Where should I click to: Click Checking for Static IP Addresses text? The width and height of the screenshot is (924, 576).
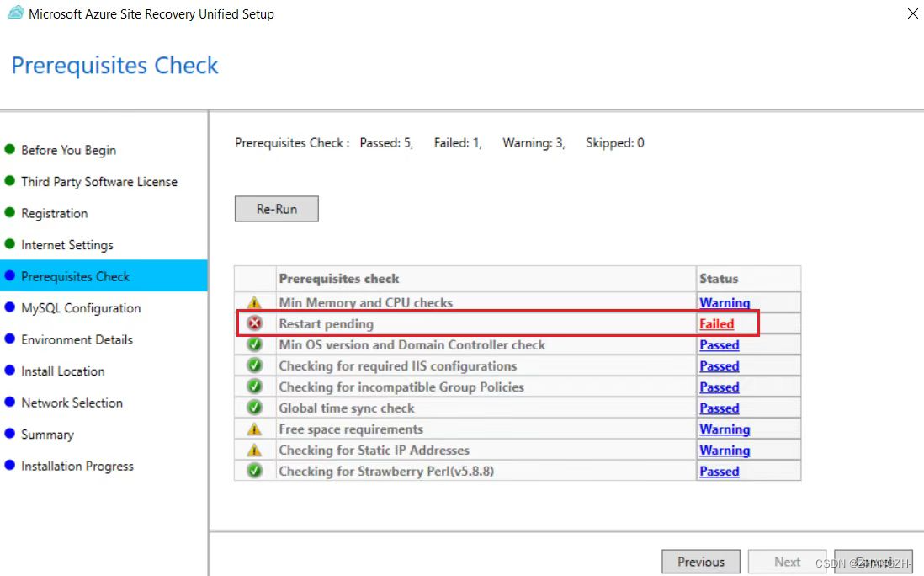(374, 451)
